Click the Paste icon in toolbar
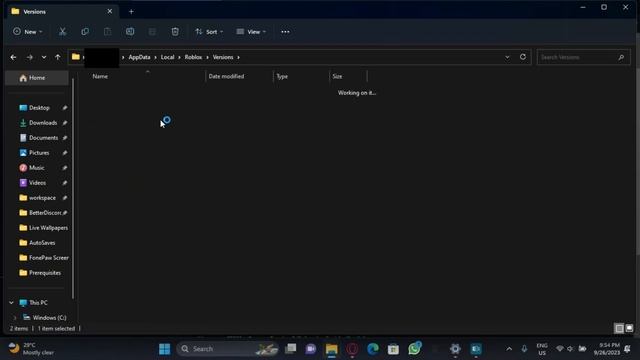The height and width of the screenshot is (360, 640). point(107,31)
